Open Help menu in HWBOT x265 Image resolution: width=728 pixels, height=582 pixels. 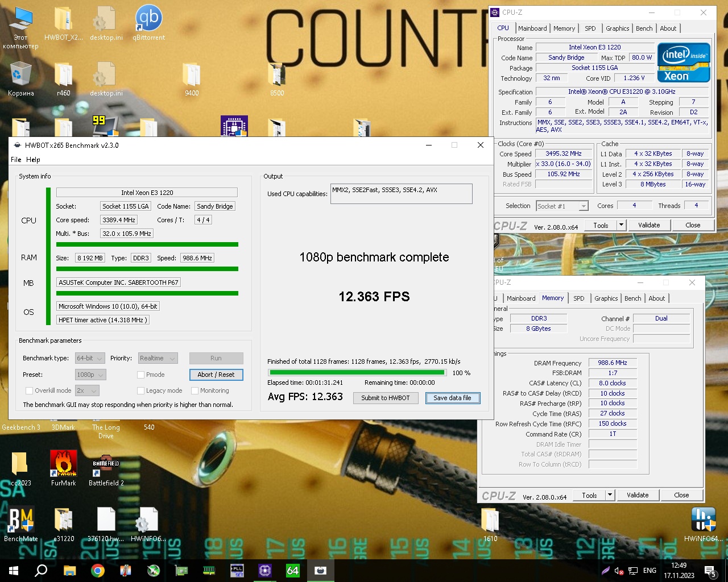(x=33, y=160)
